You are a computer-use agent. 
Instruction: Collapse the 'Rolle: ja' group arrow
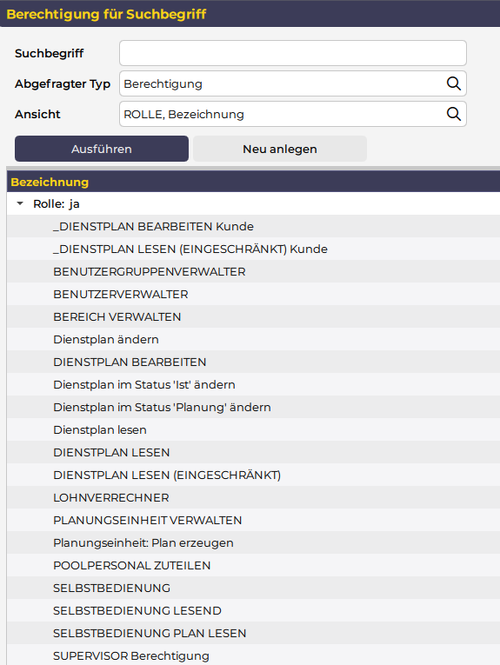tap(20, 204)
